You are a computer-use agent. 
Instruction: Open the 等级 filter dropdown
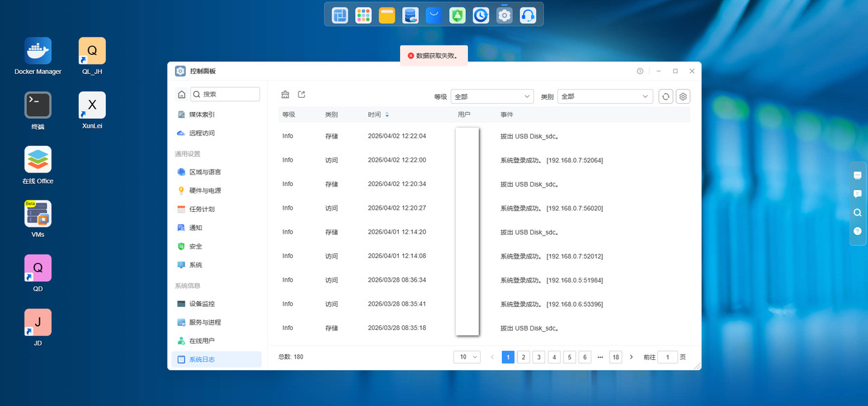[492, 96]
